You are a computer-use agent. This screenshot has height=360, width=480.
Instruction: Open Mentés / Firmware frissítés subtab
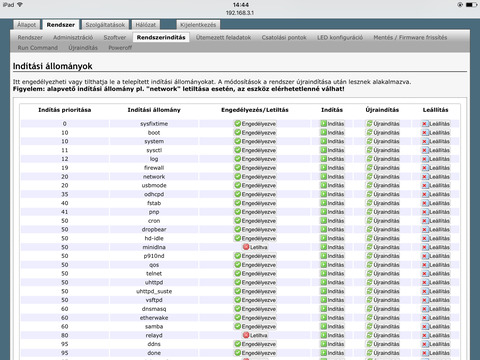tap(410, 37)
